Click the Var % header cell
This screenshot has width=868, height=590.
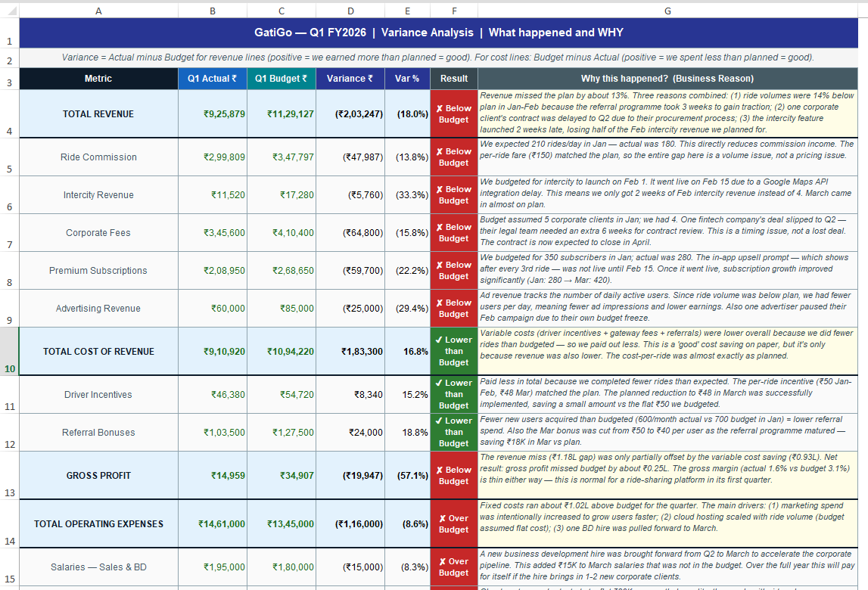(x=407, y=79)
